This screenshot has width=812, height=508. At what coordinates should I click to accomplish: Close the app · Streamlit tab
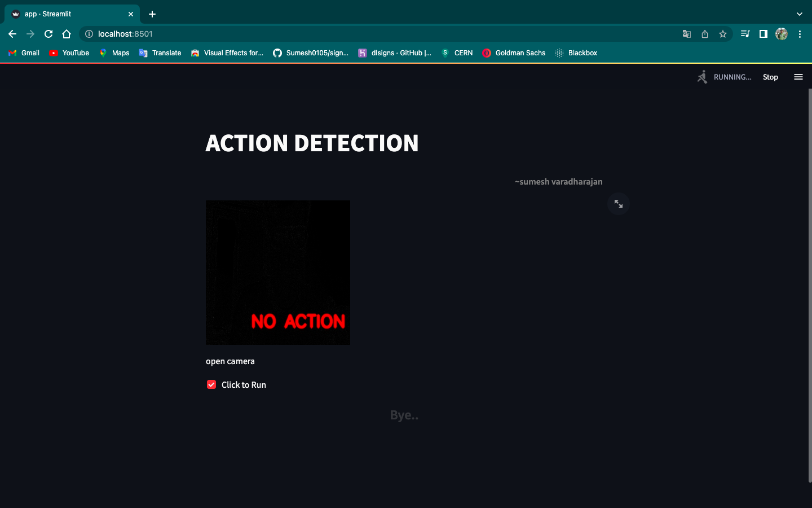tap(131, 14)
